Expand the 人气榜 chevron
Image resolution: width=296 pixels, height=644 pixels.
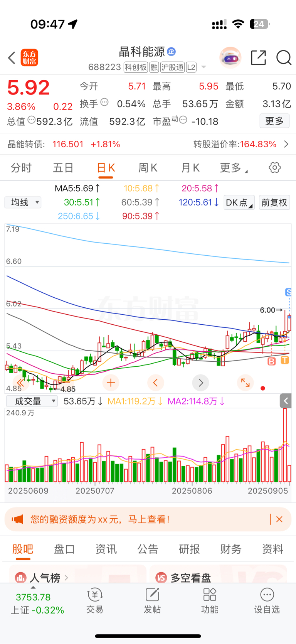66,578
